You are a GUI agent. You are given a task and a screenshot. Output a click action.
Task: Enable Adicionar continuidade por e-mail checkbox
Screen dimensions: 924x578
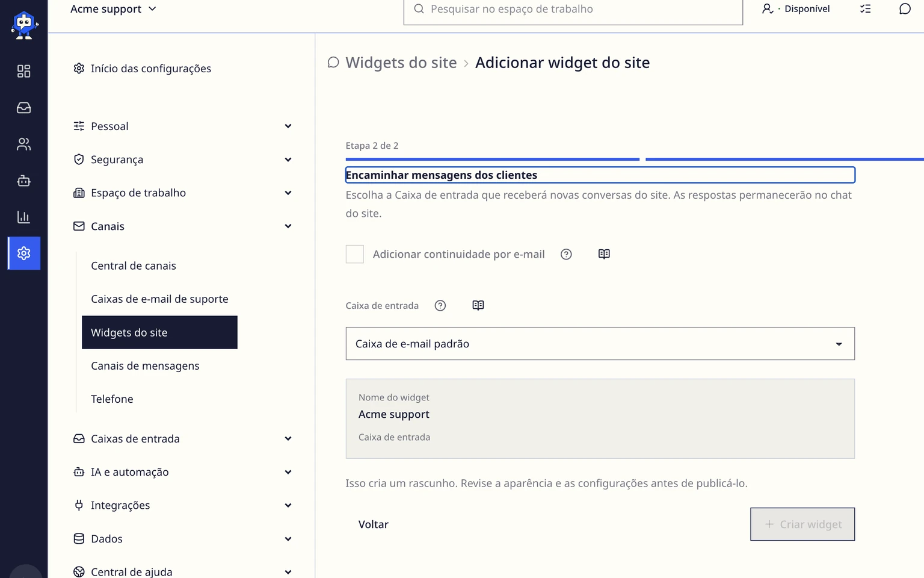[355, 254]
